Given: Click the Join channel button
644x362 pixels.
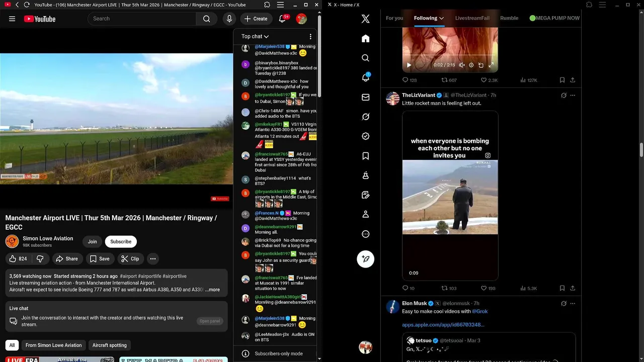Looking at the screenshot, I should click(x=93, y=241).
